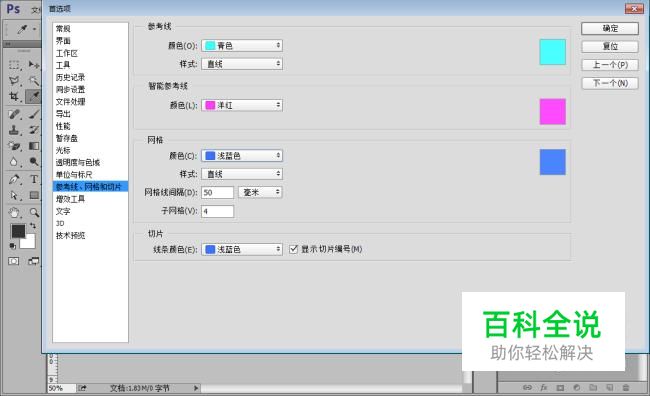
Task: Open 参考线 颜色 dropdown showing 青色
Action: (242, 45)
